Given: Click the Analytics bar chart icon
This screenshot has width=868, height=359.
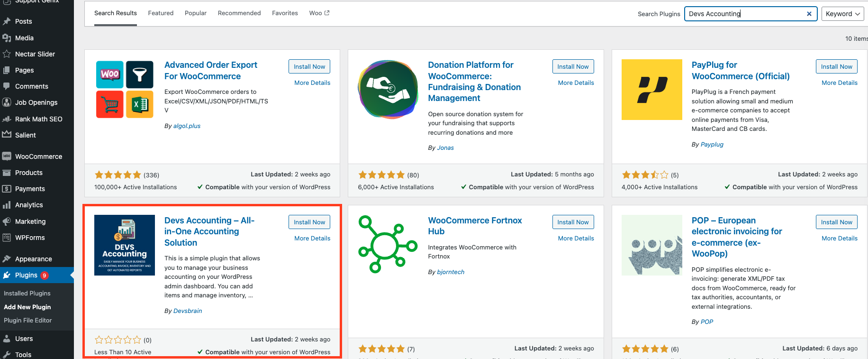Looking at the screenshot, I should click(x=7, y=205).
